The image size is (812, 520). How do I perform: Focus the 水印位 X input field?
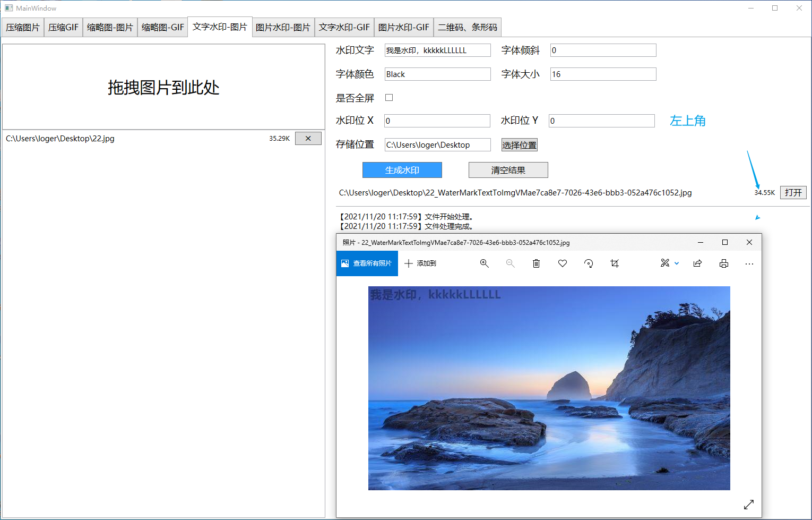pyautogui.click(x=437, y=121)
